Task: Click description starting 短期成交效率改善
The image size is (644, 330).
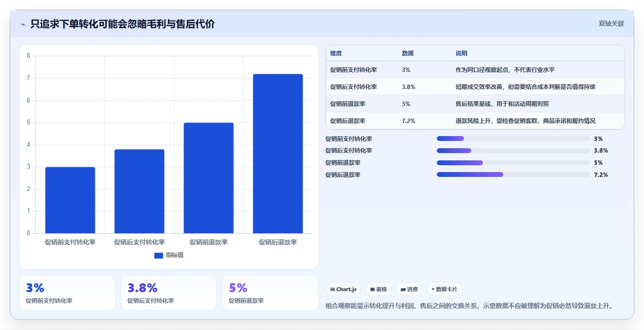Action: [525, 87]
